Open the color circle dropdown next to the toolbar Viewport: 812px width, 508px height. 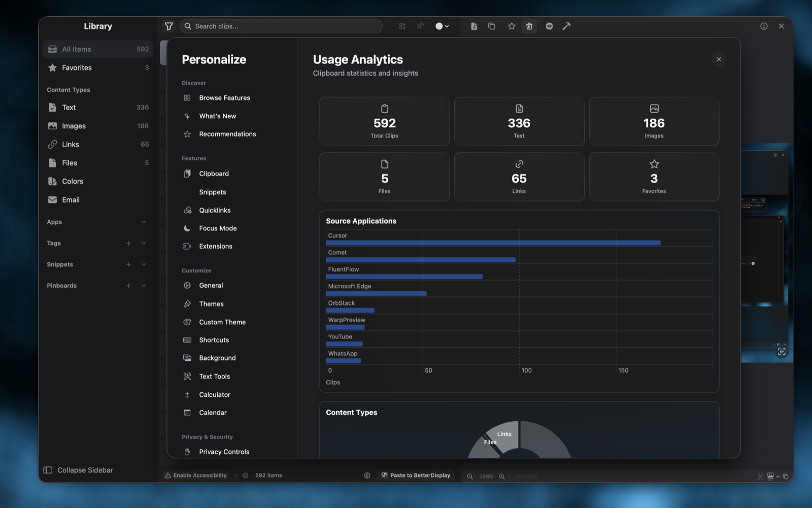point(441,26)
